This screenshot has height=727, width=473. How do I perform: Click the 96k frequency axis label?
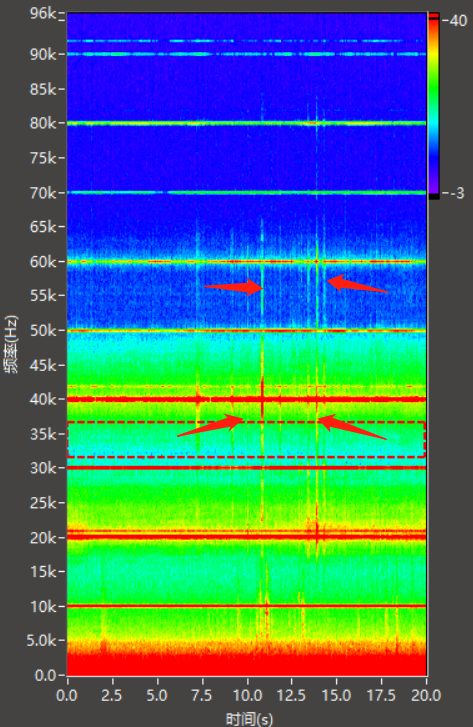(43, 13)
